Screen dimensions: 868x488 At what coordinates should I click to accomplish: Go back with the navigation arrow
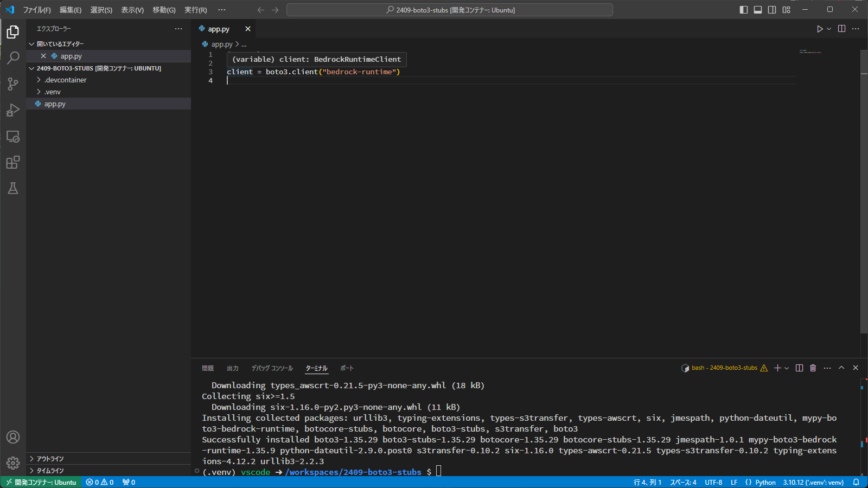(261, 10)
